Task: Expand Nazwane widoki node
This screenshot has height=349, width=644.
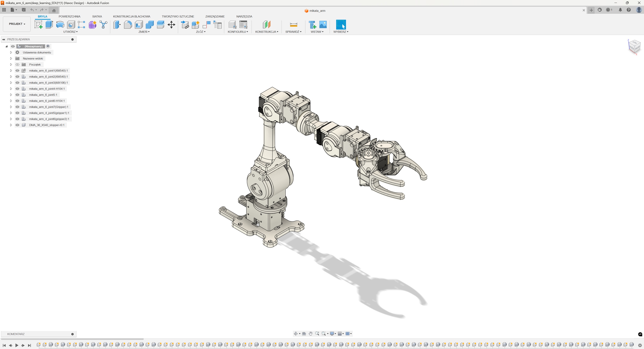Action: pos(11,58)
